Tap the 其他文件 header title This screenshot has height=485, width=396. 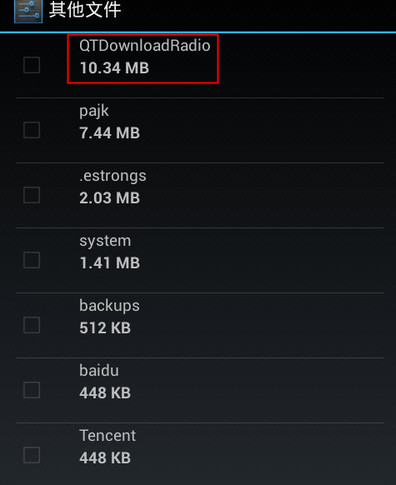[x=85, y=10]
